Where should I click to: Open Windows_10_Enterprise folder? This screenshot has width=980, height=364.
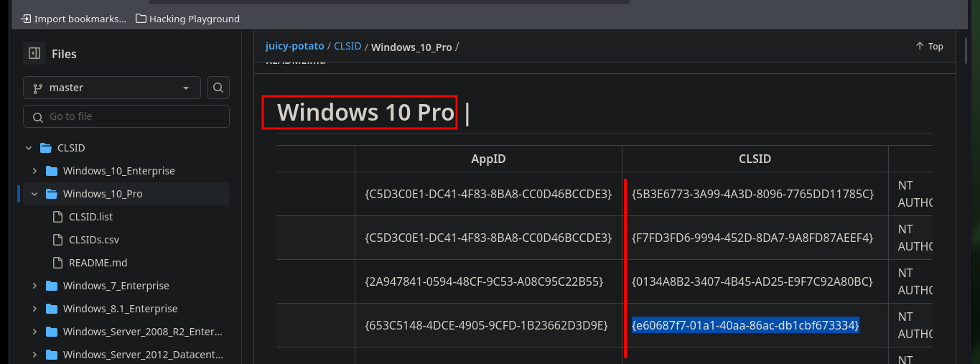coord(119,171)
